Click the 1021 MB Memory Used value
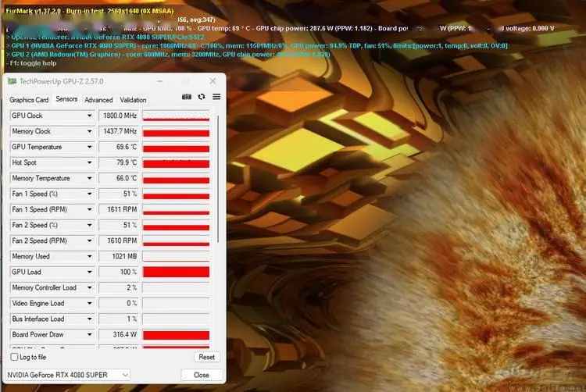This screenshot has height=392, width=586. (119, 256)
